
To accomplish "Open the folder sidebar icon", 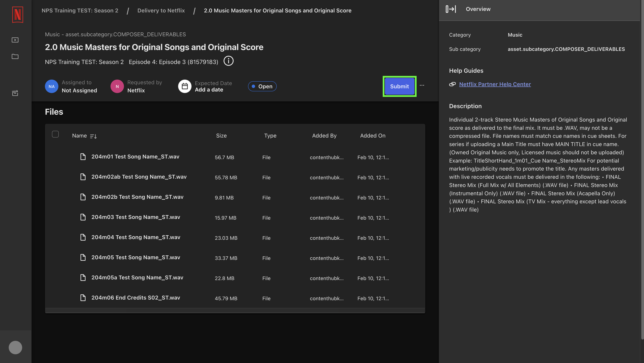I will click(15, 57).
